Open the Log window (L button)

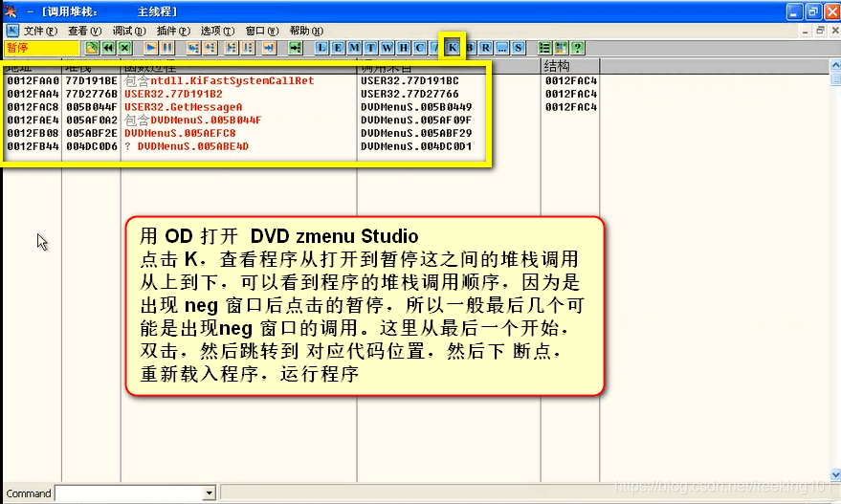[321, 48]
